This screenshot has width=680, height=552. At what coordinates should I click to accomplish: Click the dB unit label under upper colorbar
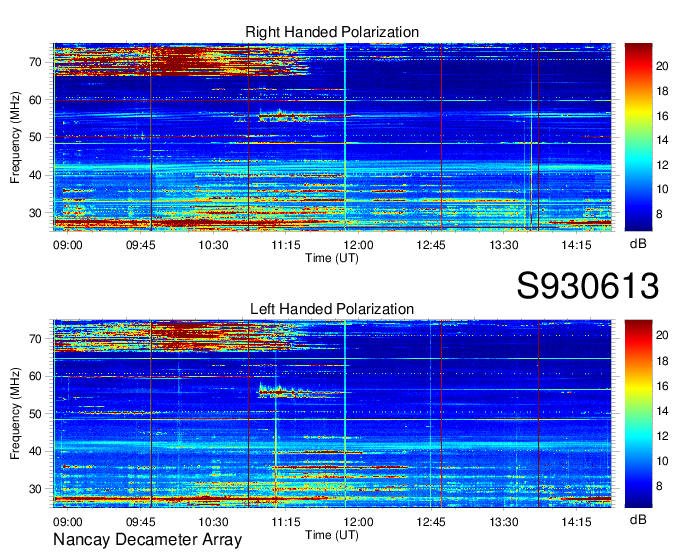click(638, 244)
